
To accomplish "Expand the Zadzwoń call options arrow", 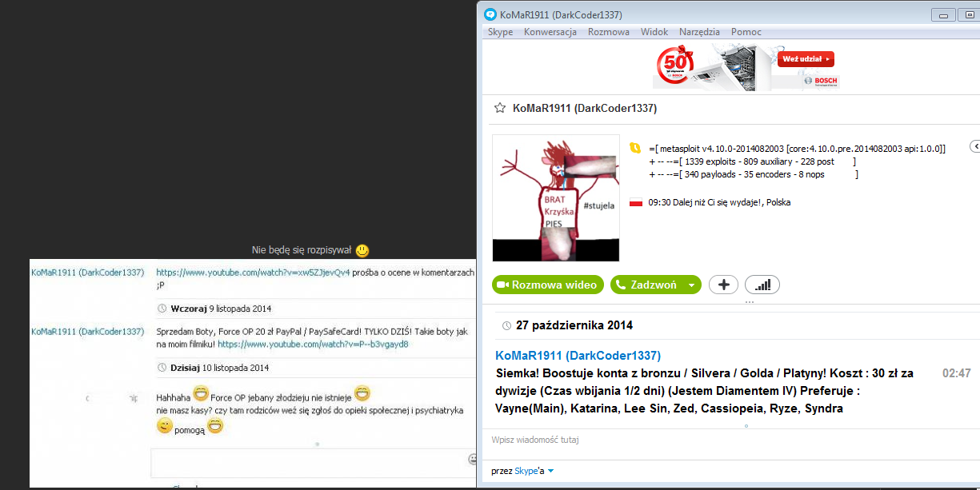I will tap(691, 285).
